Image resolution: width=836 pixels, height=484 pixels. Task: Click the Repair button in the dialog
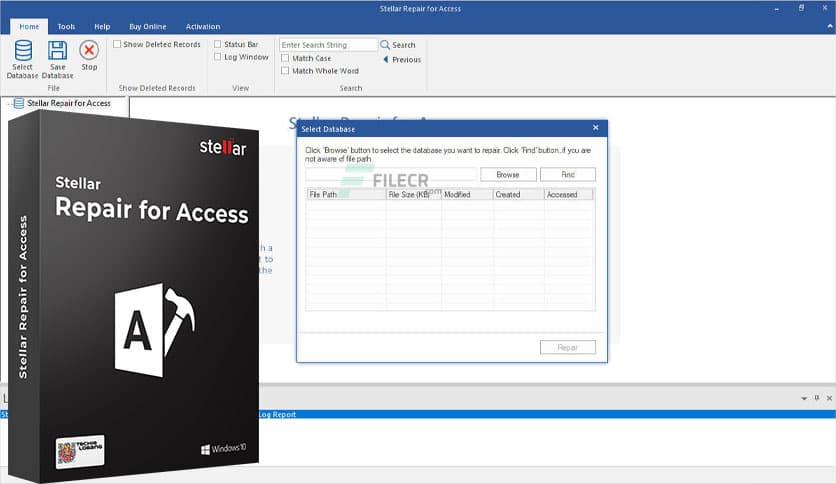pyautogui.click(x=567, y=347)
